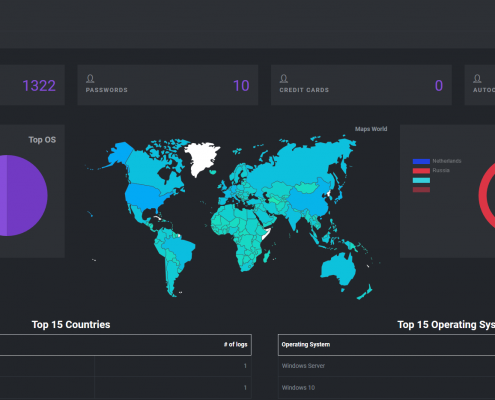Select the Windows Server table row
The width and height of the screenshot is (495, 400).
tap(387, 366)
